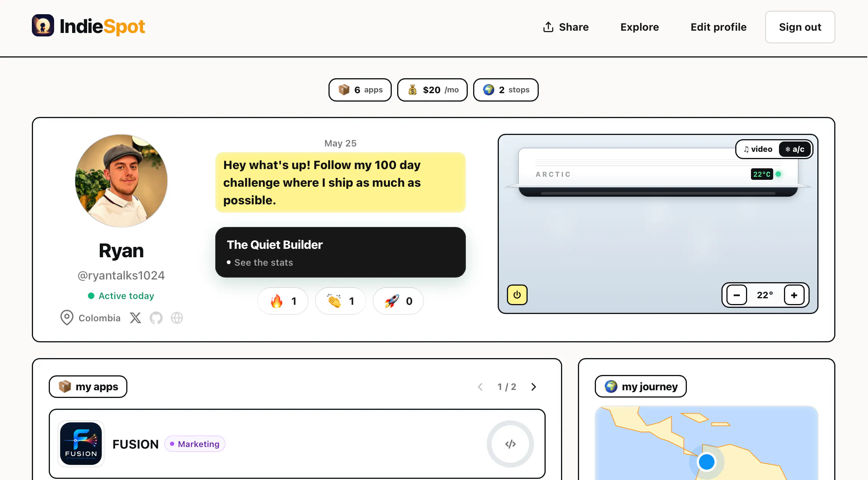Screen dimensions: 868x480
Task: Click the 100 day challenge message bubble
Action: [x=340, y=182]
